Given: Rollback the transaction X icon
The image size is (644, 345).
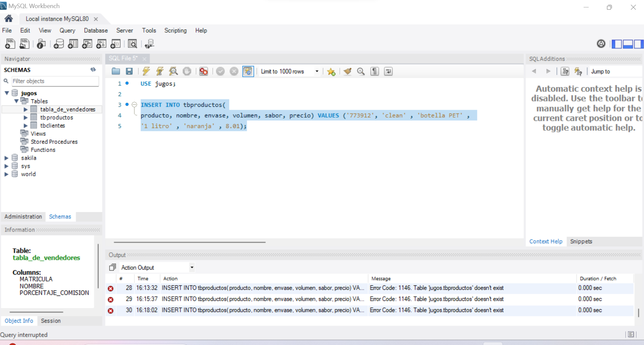Looking at the screenshot, I should (234, 71).
